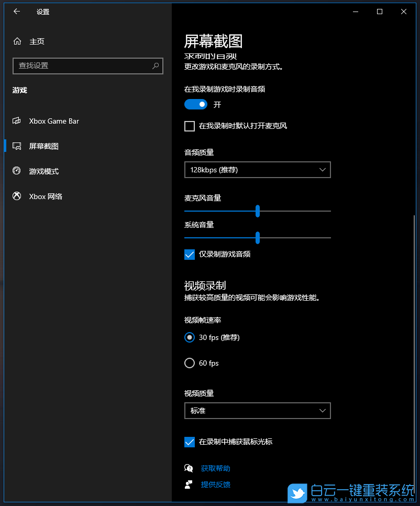Disable 在录制中捕获鼠标光标
Screen dimensions: 420x506
point(190,442)
